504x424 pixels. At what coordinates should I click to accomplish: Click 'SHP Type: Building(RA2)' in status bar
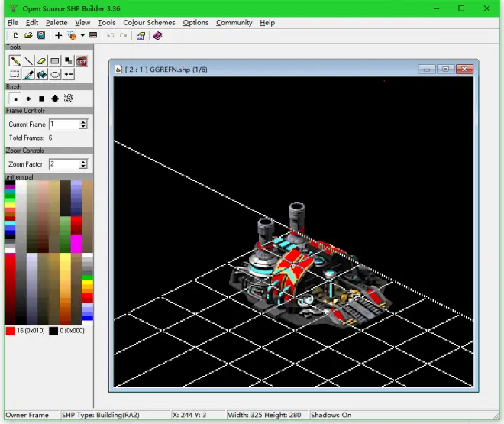point(101,415)
